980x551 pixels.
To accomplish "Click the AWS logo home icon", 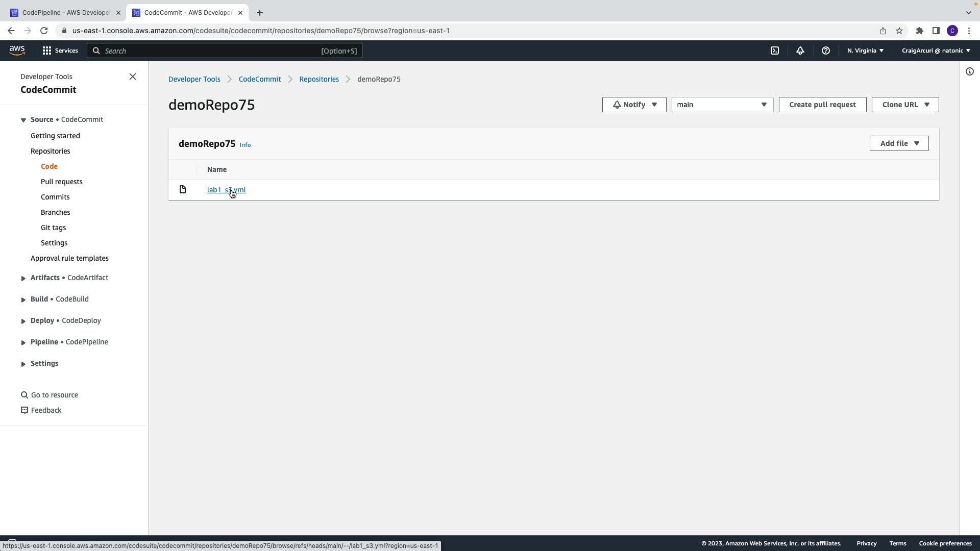I will [17, 50].
